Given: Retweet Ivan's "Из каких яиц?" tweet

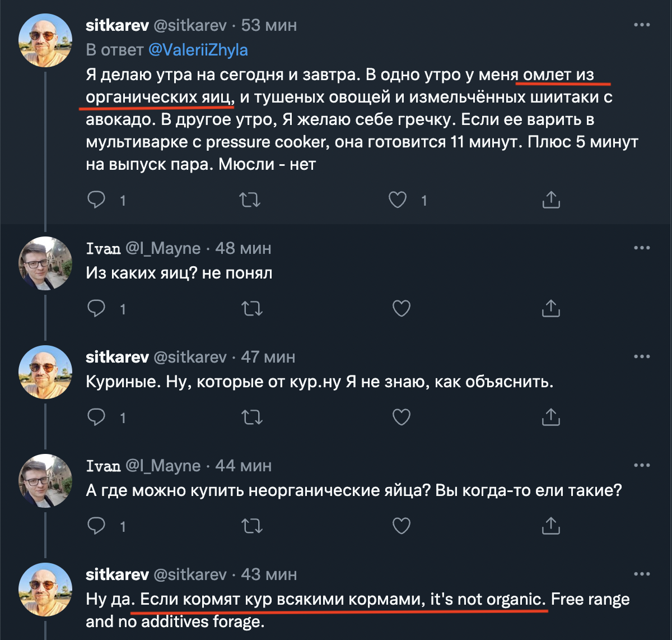Looking at the screenshot, I should [x=250, y=308].
